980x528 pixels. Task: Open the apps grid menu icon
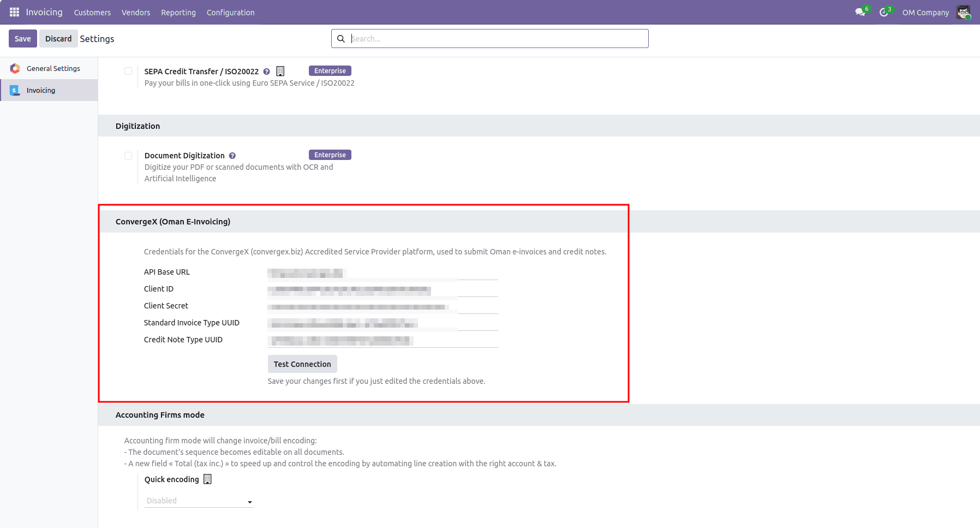(x=14, y=12)
